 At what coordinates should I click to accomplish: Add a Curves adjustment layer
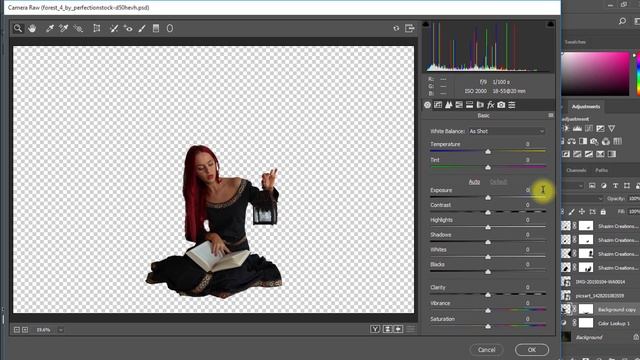click(x=589, y=129)
